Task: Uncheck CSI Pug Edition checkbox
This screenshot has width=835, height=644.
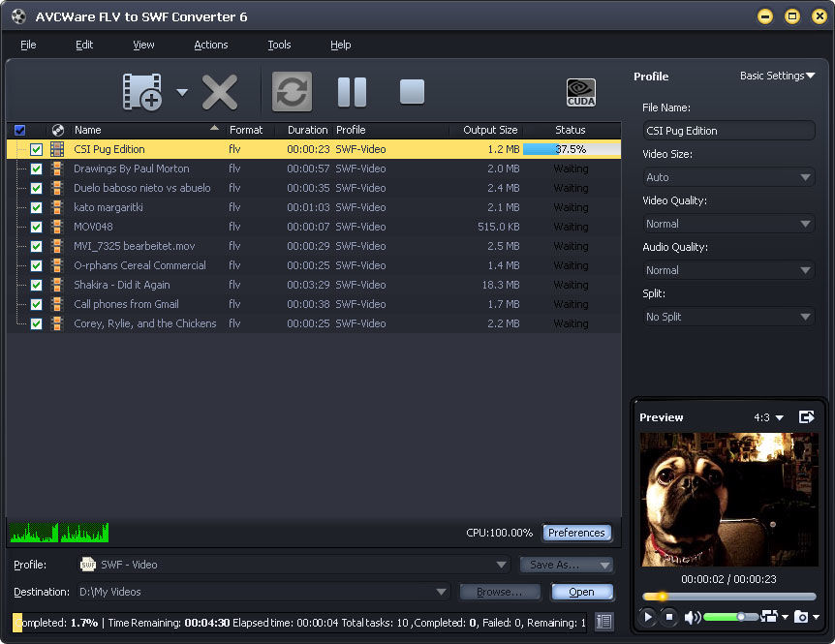Action: point(36,149)
